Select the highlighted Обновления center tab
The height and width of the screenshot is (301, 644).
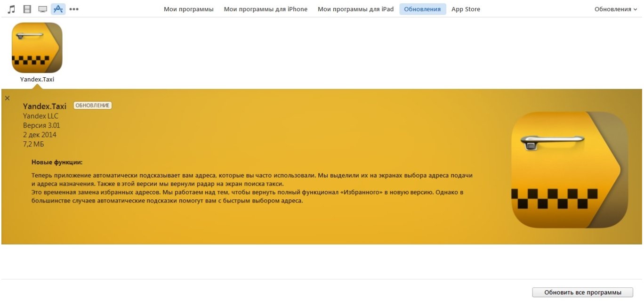tap(422, 9)
